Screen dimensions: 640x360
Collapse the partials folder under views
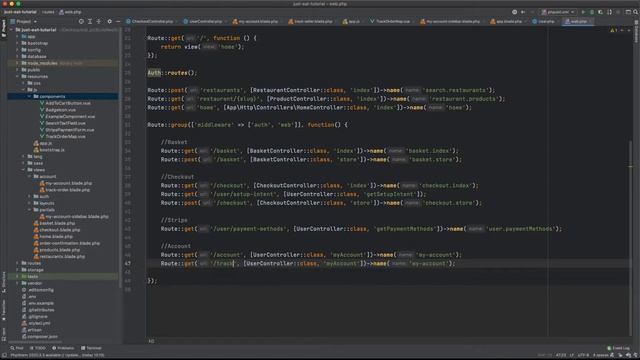(29, 210)
